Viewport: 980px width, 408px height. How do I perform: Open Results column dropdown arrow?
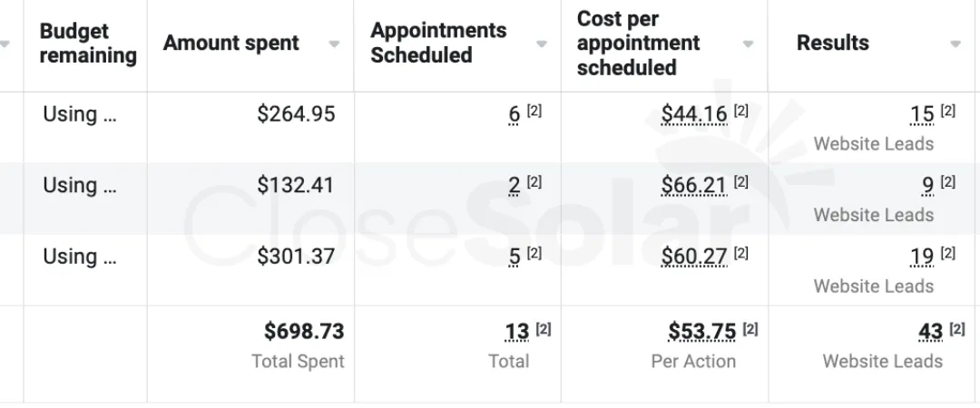pos(955,44)
